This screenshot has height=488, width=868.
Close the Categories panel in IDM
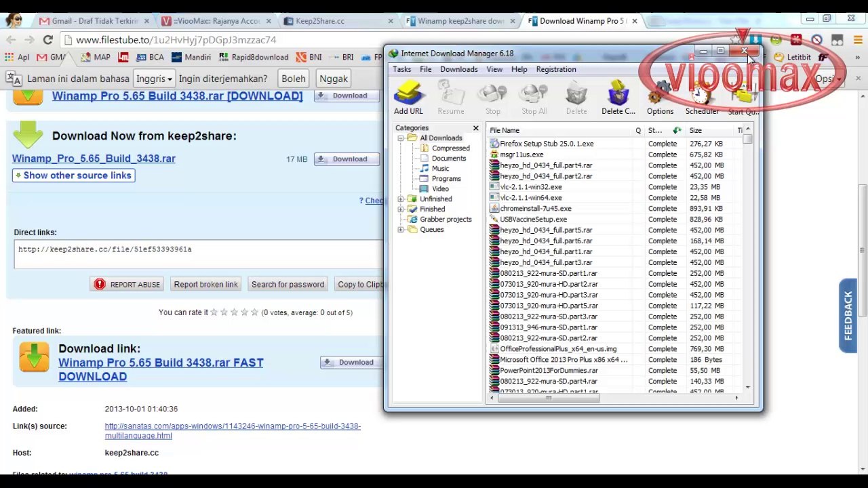pyautogui.click(x=475, y=128)
